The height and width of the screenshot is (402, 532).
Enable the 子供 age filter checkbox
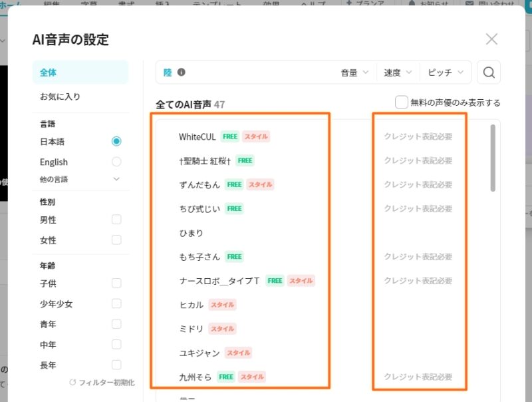[116, 283]
